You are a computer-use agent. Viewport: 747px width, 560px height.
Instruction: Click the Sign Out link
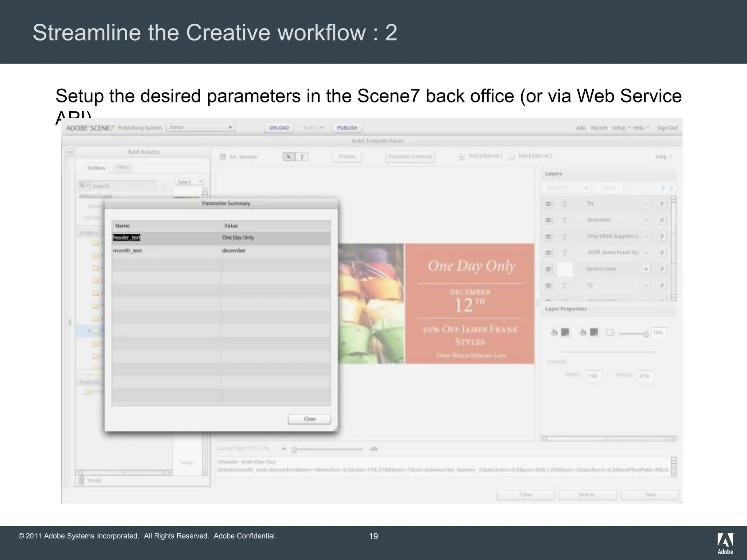tap(667, 128)
